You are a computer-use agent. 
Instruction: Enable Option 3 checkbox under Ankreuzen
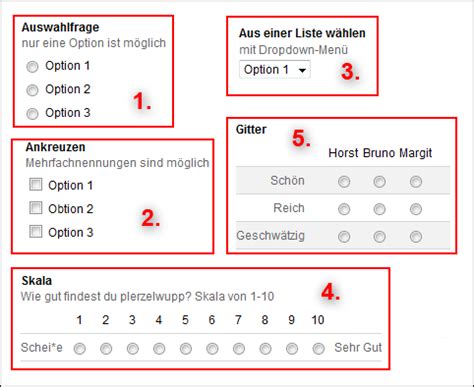tap(36, 231)
